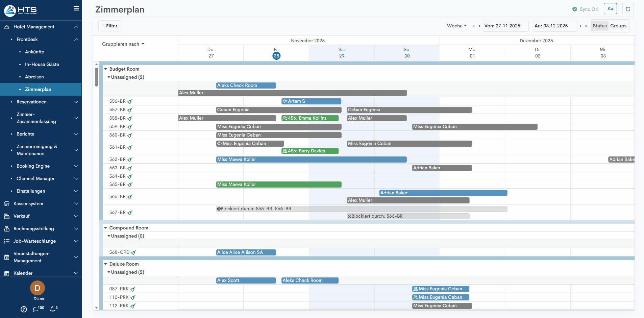Collapse the Deluxe Room Unassigned (2) group

coord(109,272)
